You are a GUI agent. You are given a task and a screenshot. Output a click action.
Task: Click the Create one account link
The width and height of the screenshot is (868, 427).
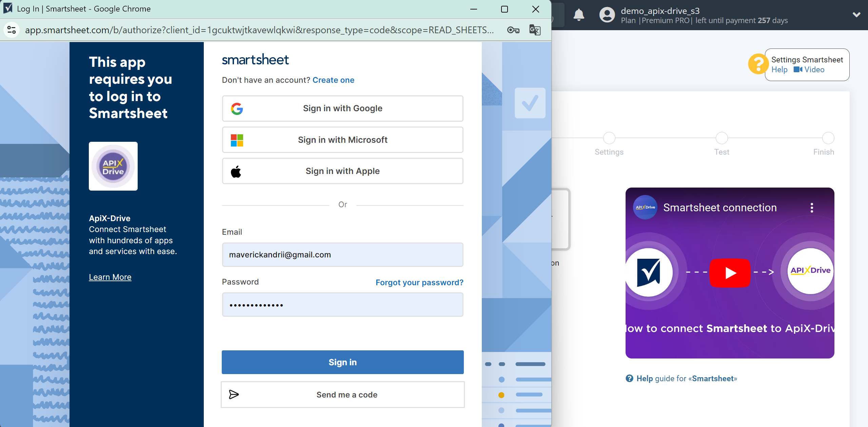(333, 80)
